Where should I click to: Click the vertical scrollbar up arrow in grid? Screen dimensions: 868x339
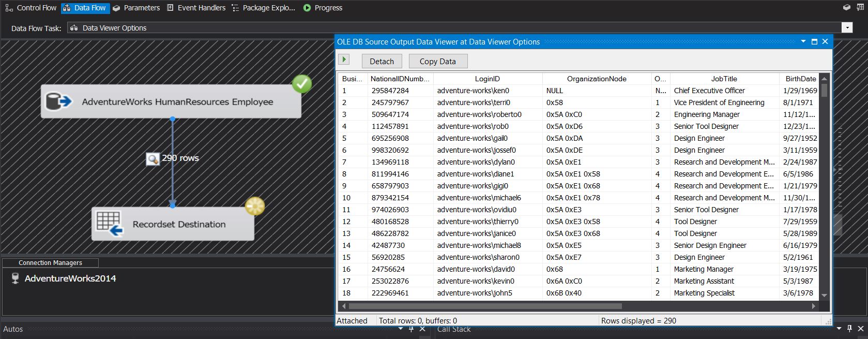tap(824, 78)
